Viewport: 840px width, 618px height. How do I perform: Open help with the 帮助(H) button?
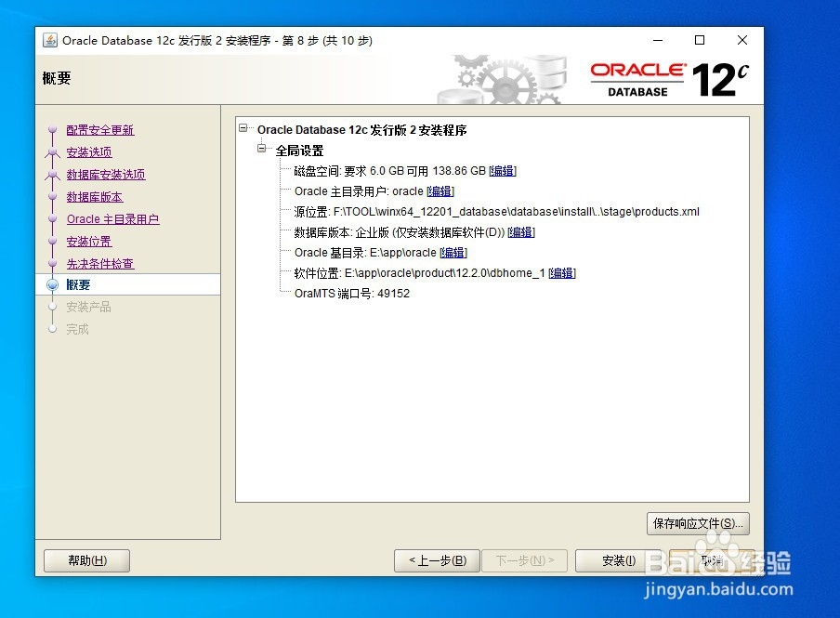(85, 560)
